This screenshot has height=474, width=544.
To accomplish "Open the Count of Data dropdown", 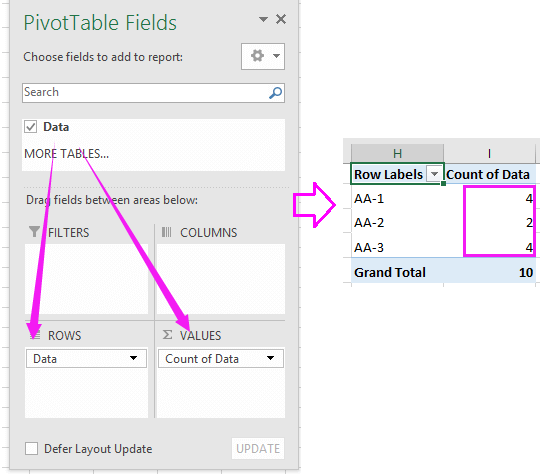I will (x=271, y=358).
